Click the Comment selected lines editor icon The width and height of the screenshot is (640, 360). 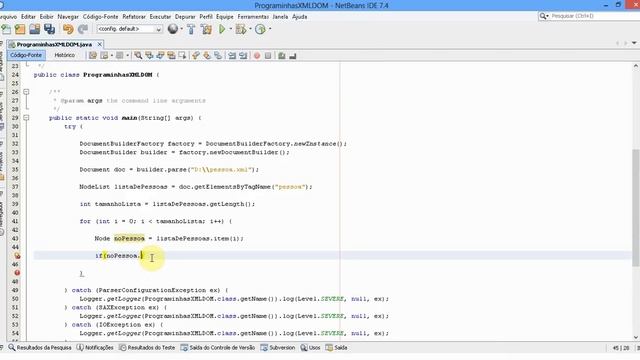(x=282, y=56)
